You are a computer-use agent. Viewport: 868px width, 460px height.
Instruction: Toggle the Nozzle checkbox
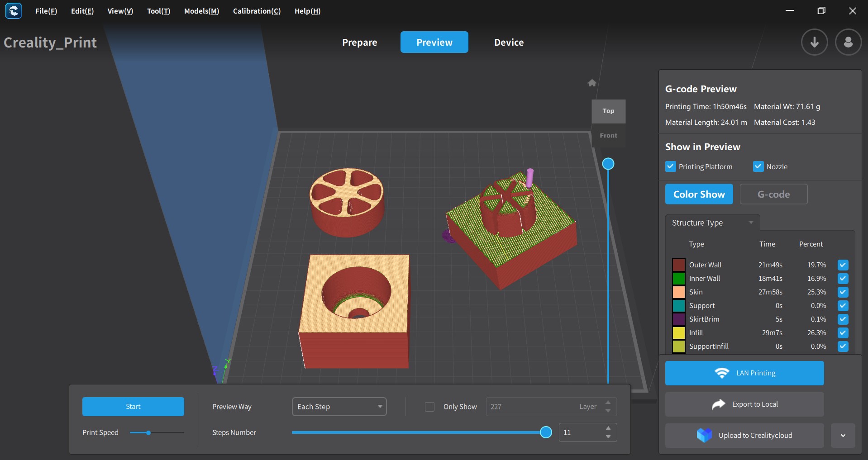coord(758,166)
